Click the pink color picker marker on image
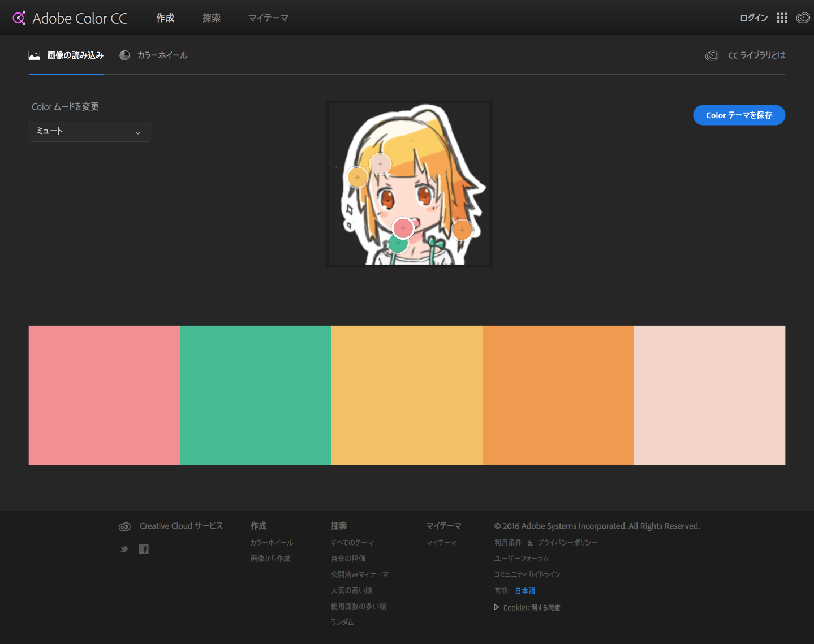 [403, 228]
